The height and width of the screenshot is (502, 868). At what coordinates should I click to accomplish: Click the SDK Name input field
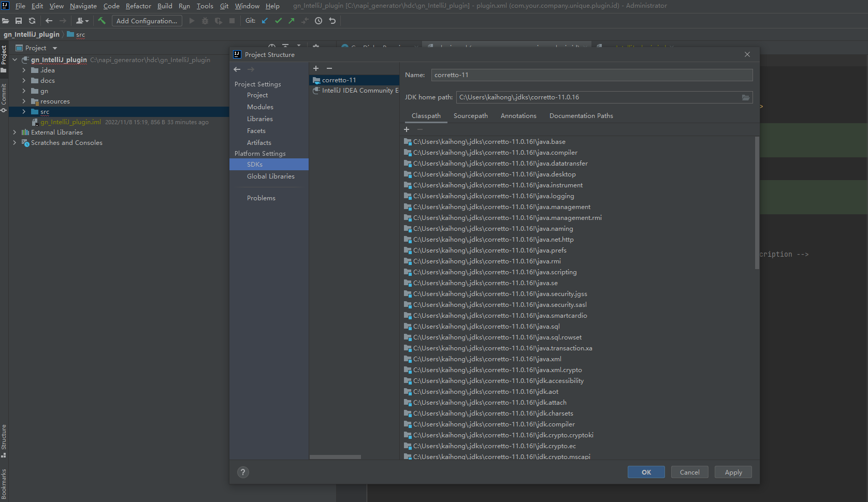pos(591,75)
